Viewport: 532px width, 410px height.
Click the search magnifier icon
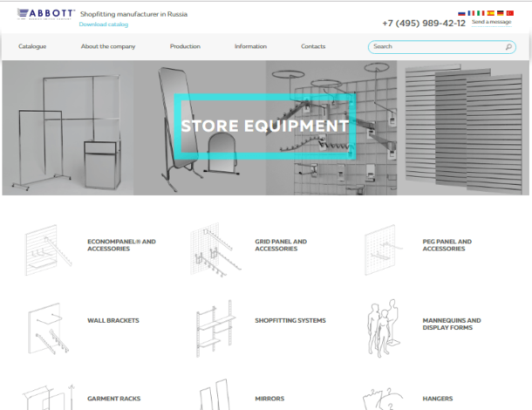click(509, 47)
